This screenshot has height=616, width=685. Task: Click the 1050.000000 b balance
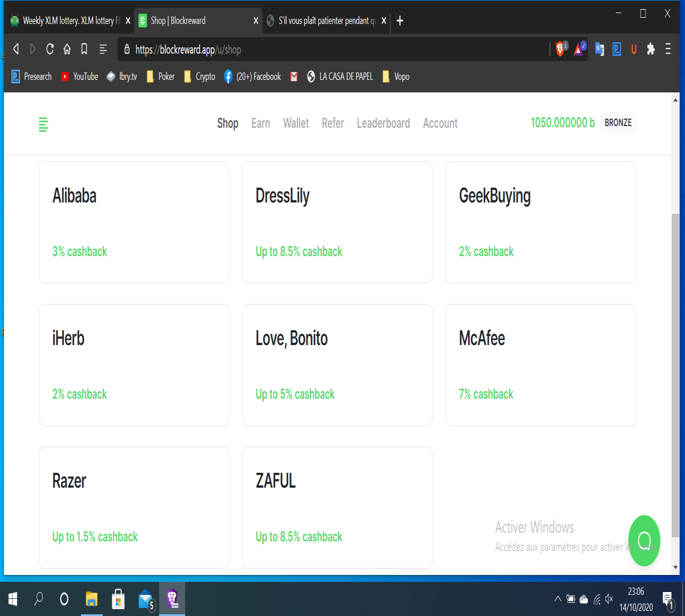563,123
